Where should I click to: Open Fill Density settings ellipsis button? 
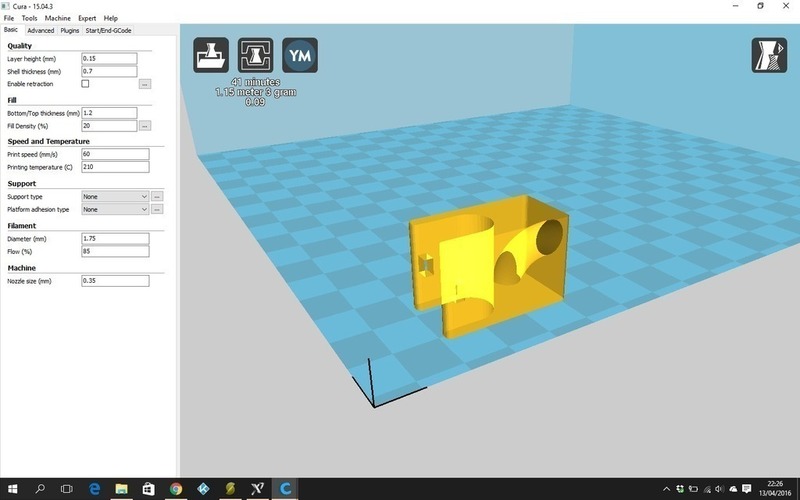tap(145, 126)
